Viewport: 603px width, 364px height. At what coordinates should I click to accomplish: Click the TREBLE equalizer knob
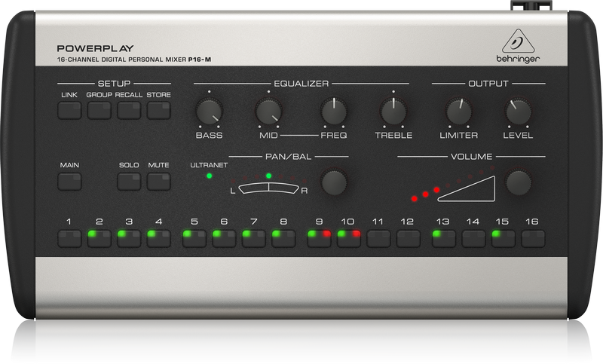click(393, 112)
